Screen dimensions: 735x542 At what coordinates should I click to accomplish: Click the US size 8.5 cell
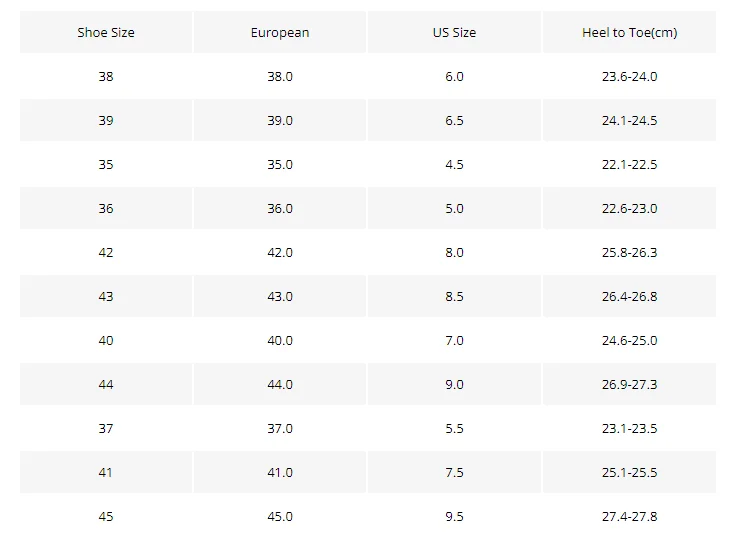[454, 297]
